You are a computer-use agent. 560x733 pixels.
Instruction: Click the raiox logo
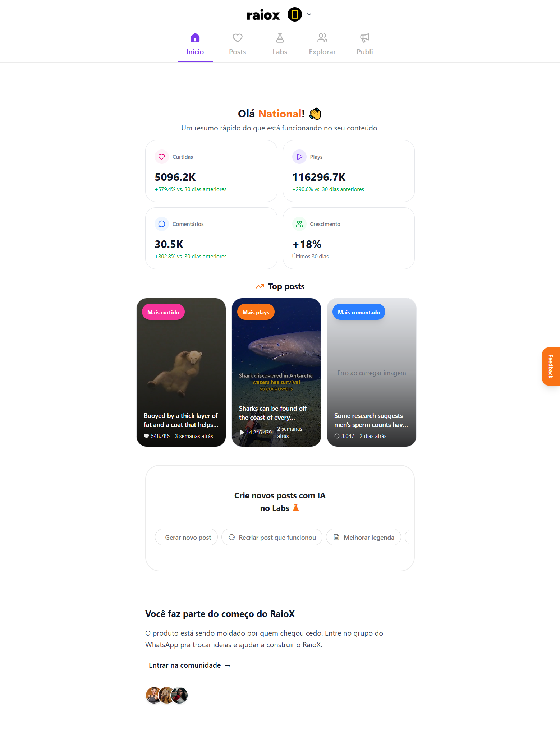pos(263,15)
